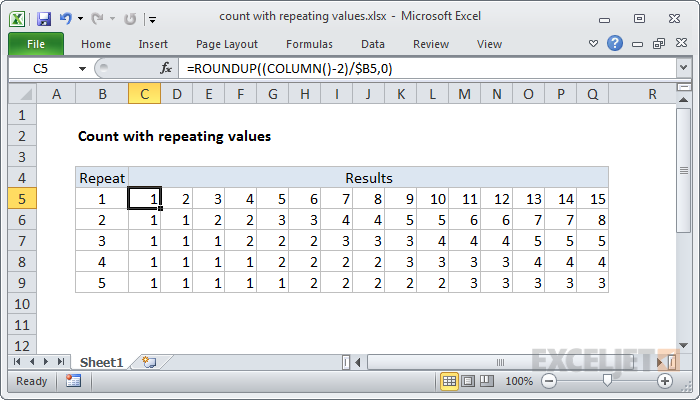
Task: Click the Repeat circular arrow icon
Action: (130, 19)
